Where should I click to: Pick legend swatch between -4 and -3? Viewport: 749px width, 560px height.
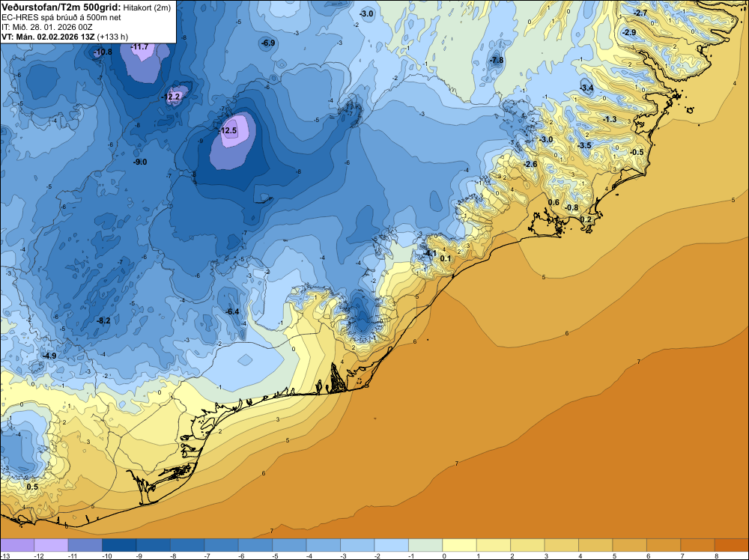click(324, 545)
